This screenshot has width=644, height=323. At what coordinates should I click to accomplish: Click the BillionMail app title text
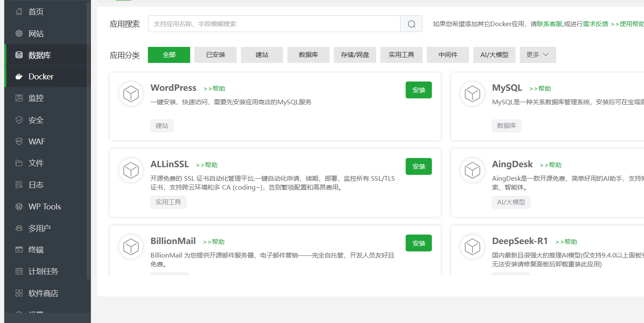tap(173, 241)
